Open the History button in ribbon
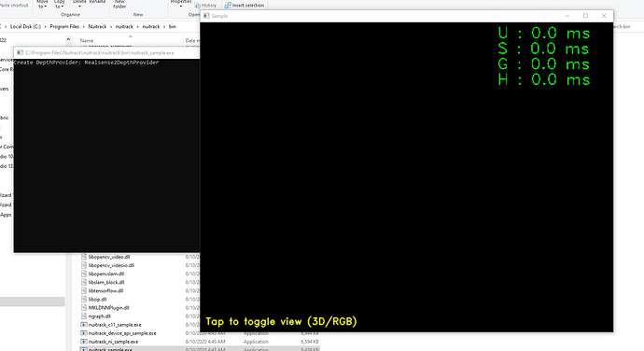Screen dimensions: 644x351 [x=205, y=6]
